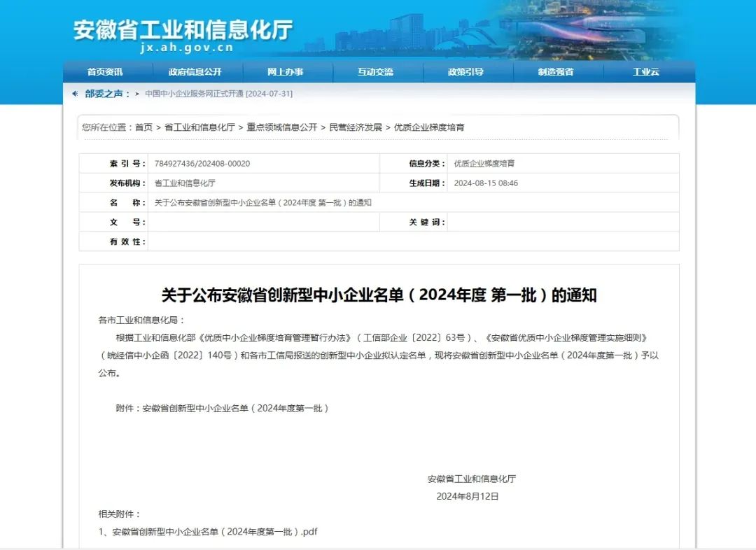Click 重点领域信息公开 breadcrumb link
The width and height of the screenshot is (756, 550).
(279, 127)
